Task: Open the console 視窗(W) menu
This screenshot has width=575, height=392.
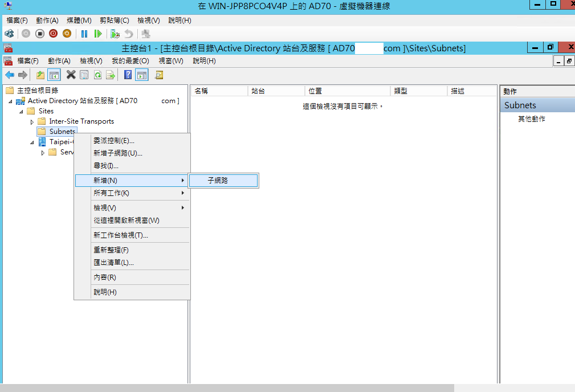Action: click(171, 61)
